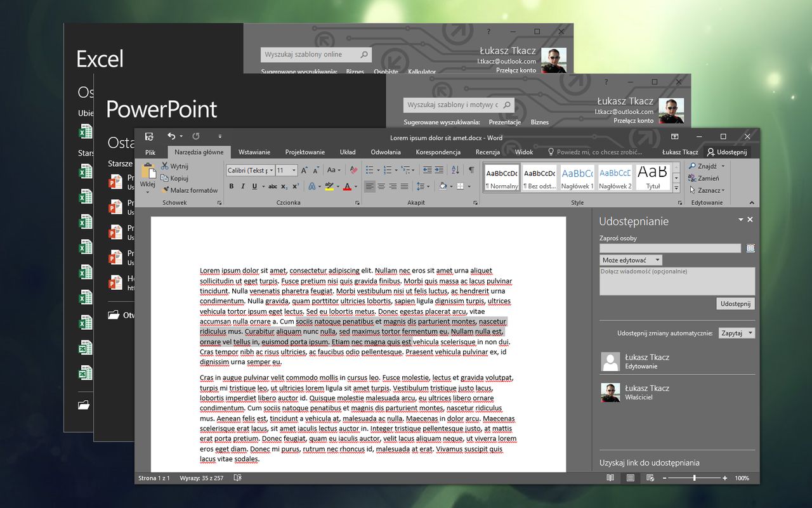Adjust the zoom slider handle in status bar
812x508 pixels.
[695, 478]
